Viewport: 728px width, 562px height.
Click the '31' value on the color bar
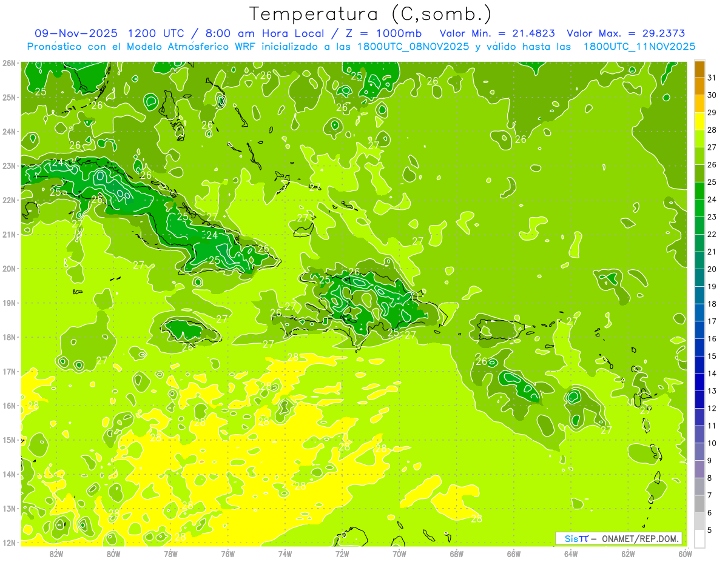tap(712, 78)
